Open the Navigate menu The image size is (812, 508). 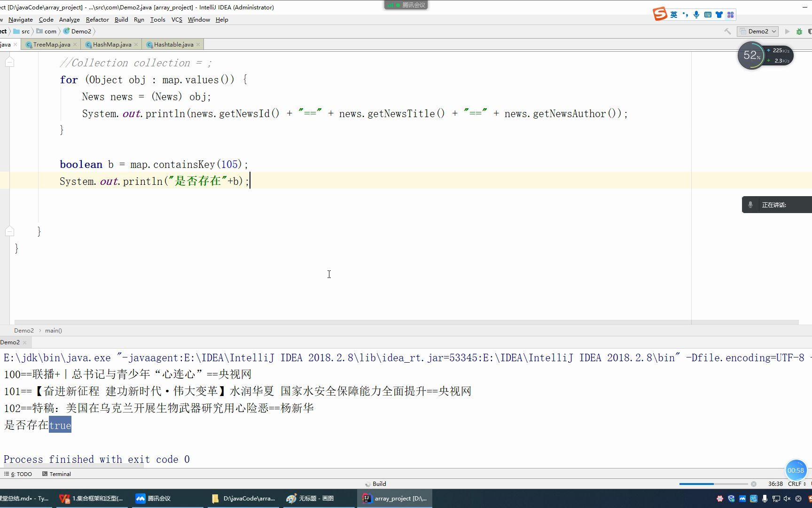pos(21,19)
